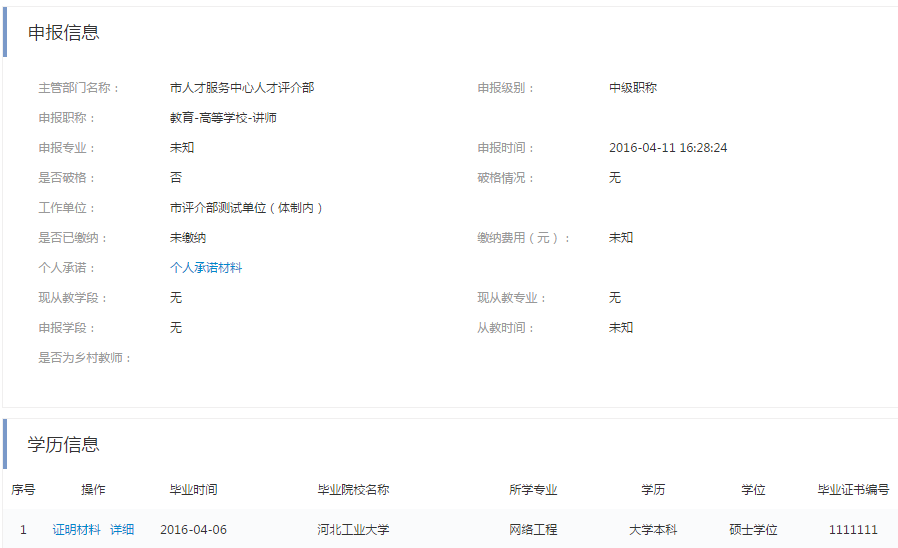Click the 序号 column header
This screenshot has width=898, height=548.
pyautogui.click(x=23, y=490)
